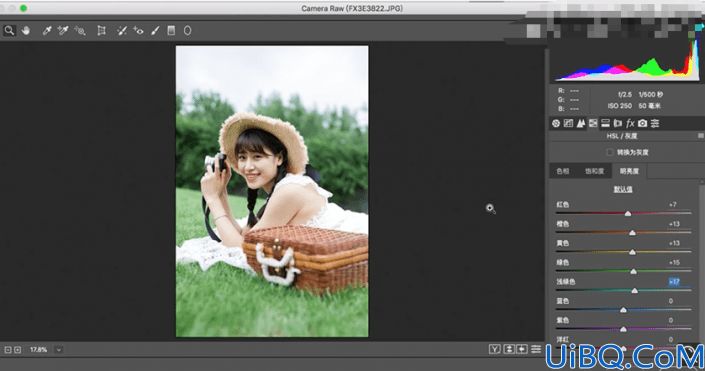Open the Detail panel icon
Image resolution: width=705 pixels, height=371 pixels.
[x=581, y=123]
